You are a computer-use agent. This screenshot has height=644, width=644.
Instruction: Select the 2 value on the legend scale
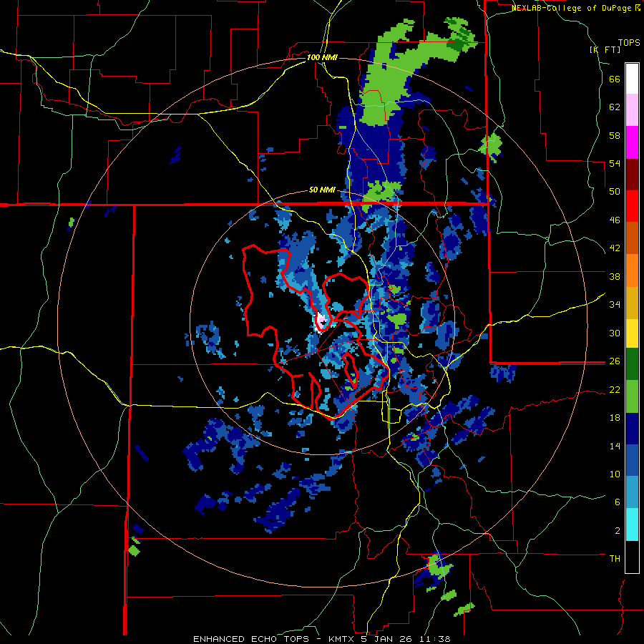tap(618, 531)
